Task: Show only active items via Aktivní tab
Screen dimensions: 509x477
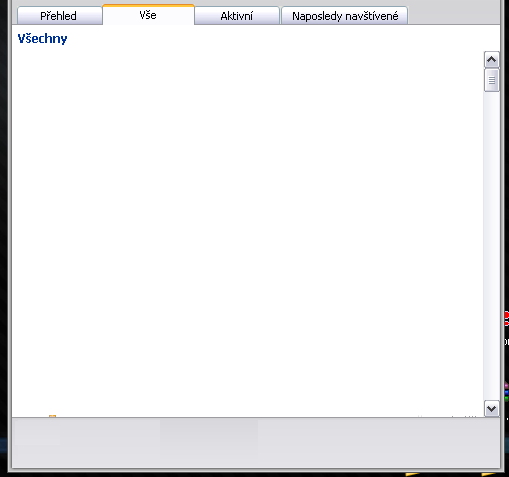Action: [237, 16]
